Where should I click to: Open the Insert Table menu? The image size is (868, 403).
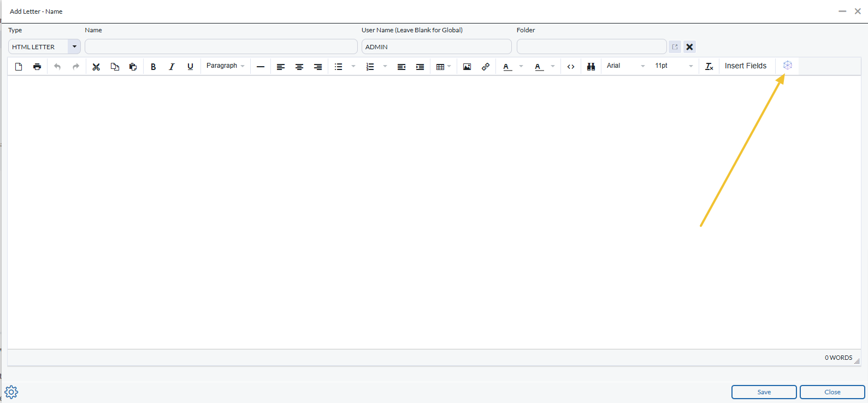[x=444, y=67]
